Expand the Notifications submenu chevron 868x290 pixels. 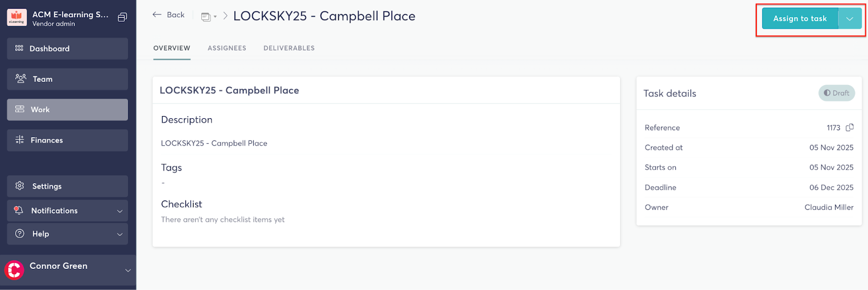[120, 211]
